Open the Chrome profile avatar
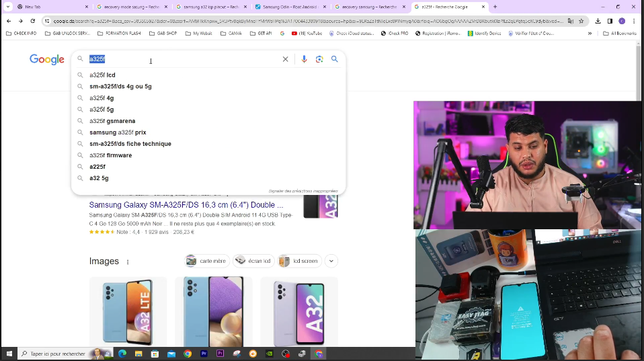The height and width of the screenshot is (361, 644). pos(622,21)
